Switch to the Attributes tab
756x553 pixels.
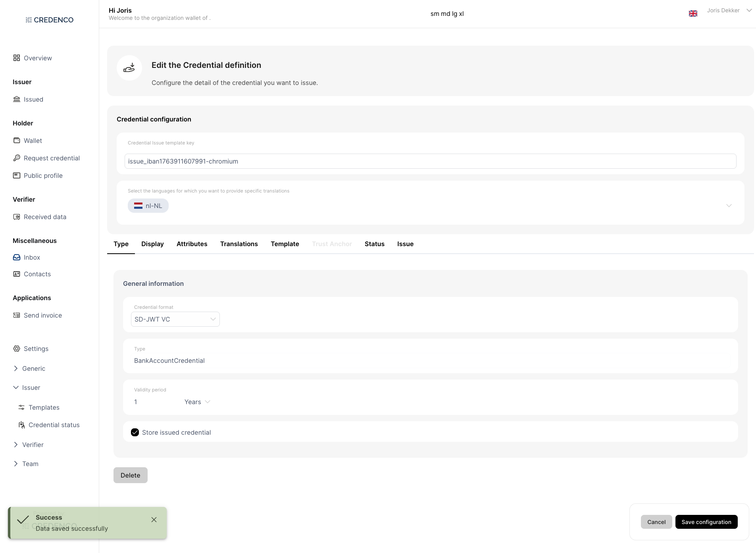[x=192, y=244]
